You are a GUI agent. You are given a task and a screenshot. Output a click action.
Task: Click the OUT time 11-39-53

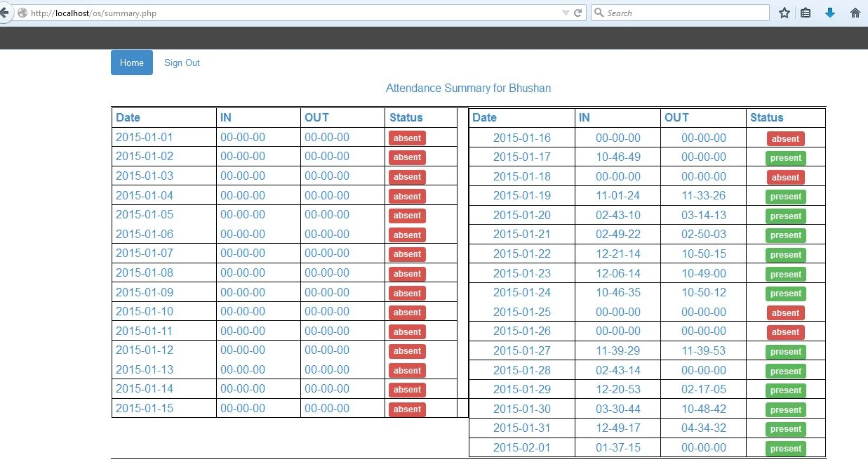[704, 351]
